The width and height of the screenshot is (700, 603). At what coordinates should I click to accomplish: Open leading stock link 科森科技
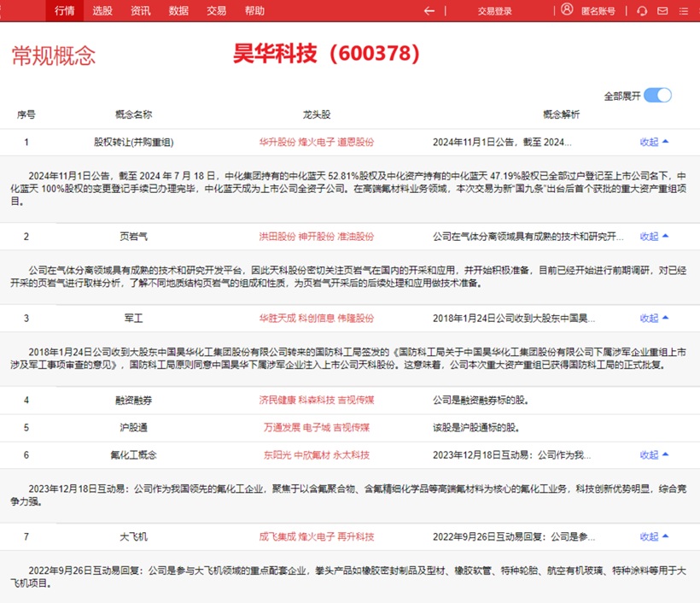click(x=317, y=400)
